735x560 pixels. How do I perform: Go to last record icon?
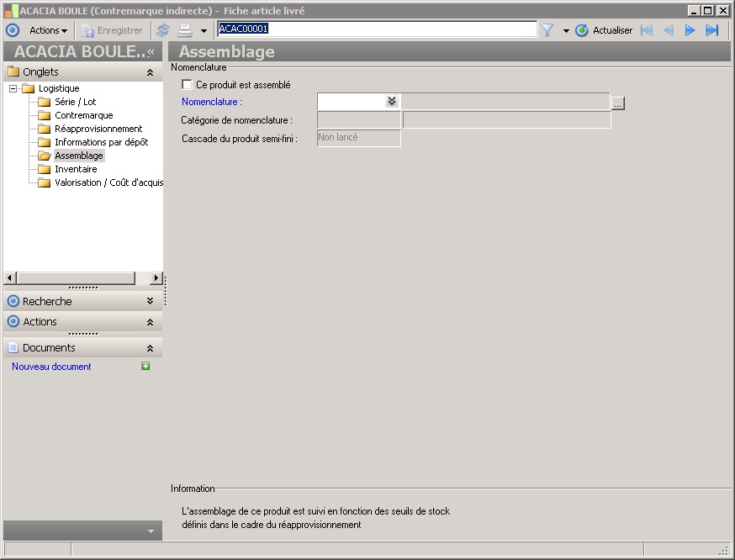click(712, 30)
